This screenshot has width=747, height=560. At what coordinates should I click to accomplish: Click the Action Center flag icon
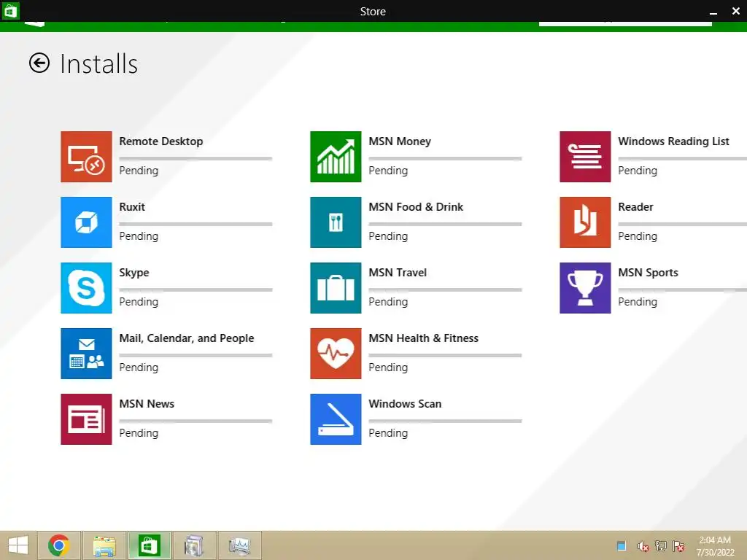point(678,546)
